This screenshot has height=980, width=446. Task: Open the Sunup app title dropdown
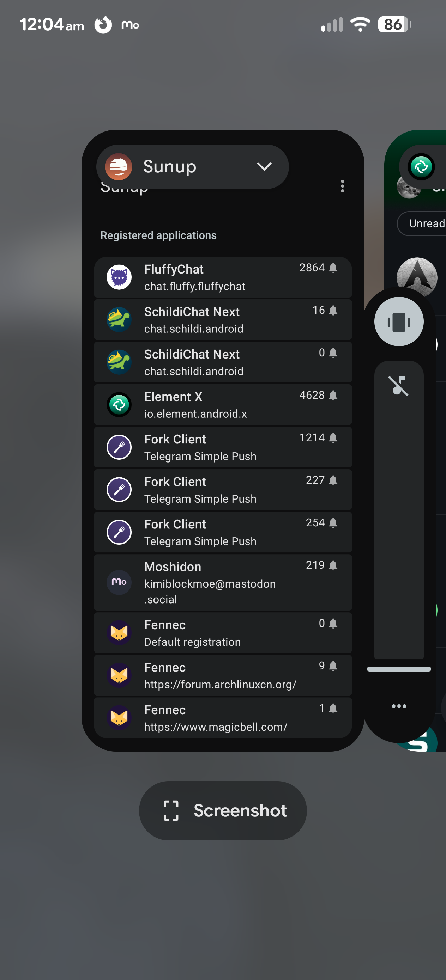(192, 167)
